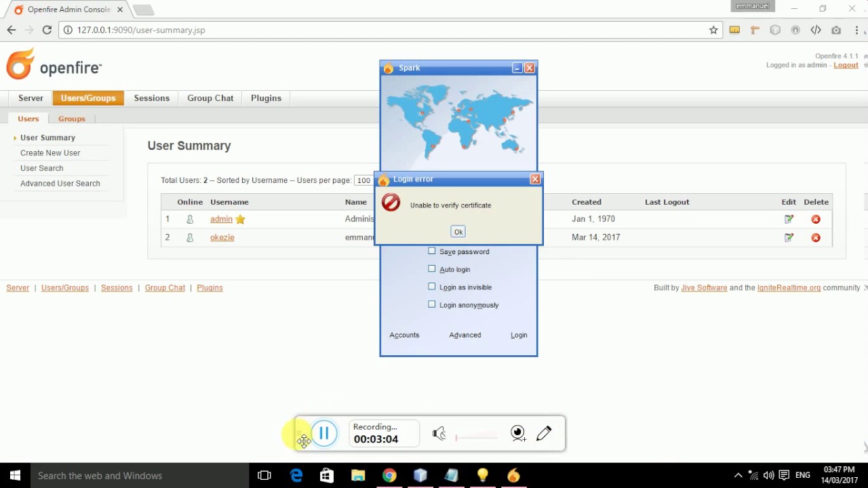
Task: Open Chrome menu
Action: 856,30
